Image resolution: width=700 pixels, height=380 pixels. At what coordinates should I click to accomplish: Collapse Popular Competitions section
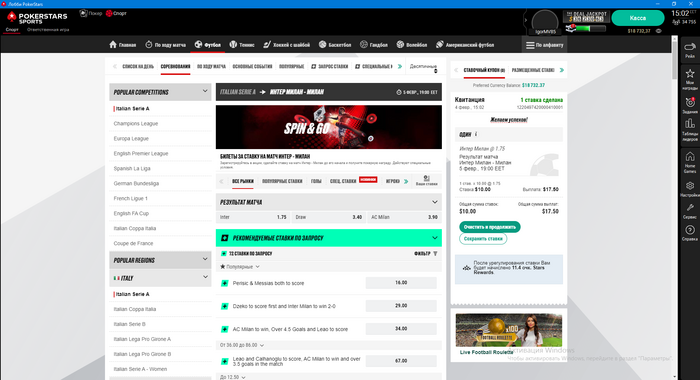point(205,91)
